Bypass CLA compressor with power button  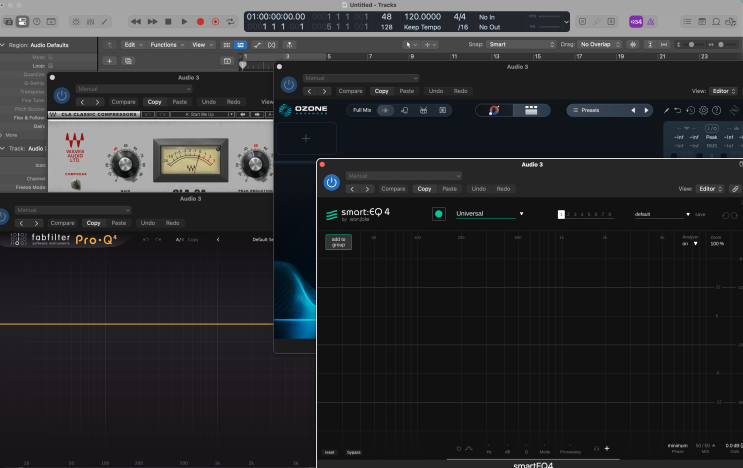pos(62,96)
